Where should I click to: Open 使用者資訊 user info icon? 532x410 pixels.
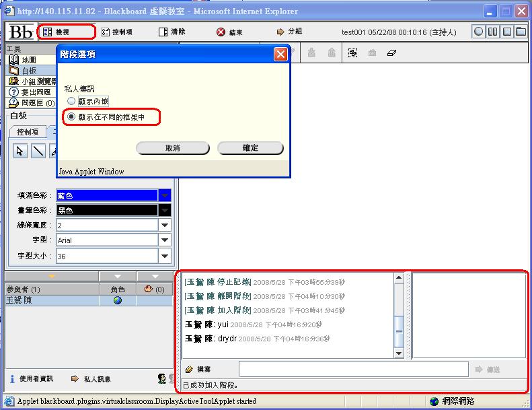12,379
